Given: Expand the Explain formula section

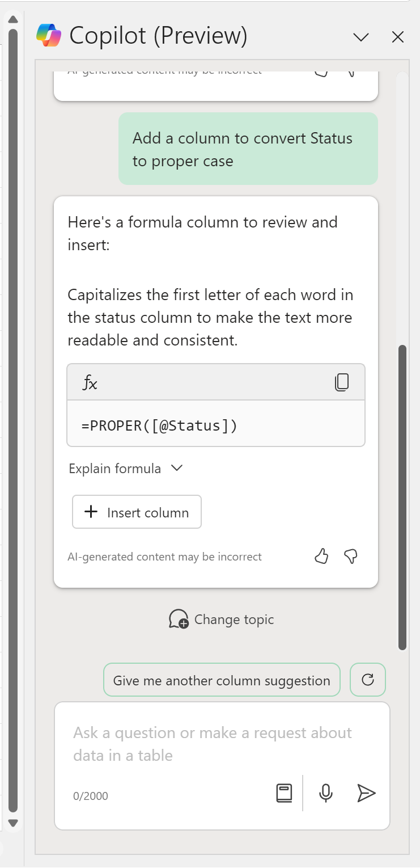Looking at the screenshot, I should coord(125,469).
